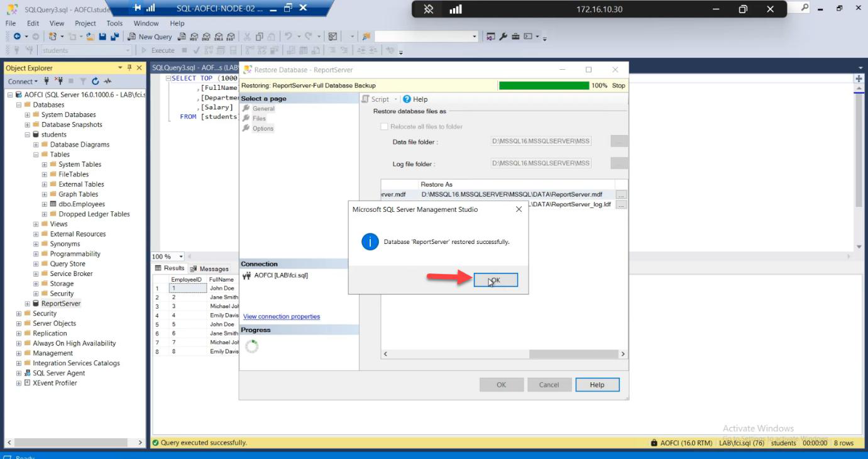Click the Find in Files toolbar icon

point(365,37)
